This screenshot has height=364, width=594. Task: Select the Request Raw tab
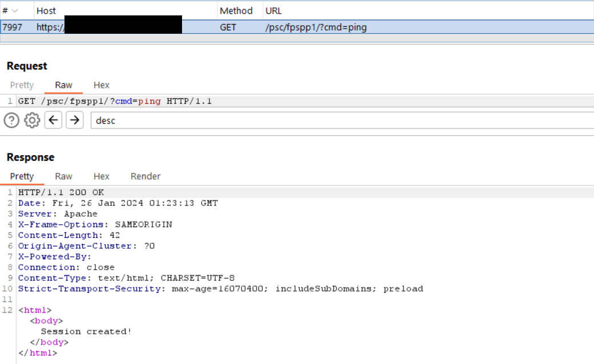pyautogui.click(x=63, y=84)
